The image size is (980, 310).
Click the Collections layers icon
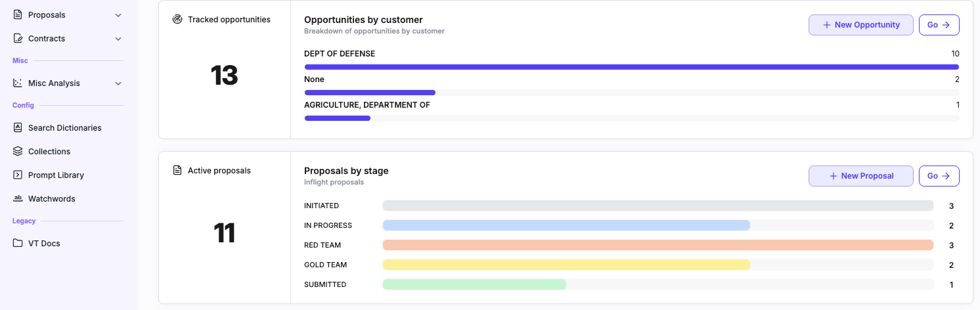coord(18,151)
